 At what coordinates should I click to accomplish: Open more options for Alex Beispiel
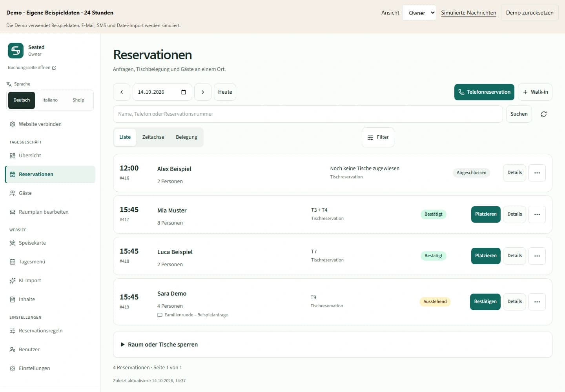[537, 173]
